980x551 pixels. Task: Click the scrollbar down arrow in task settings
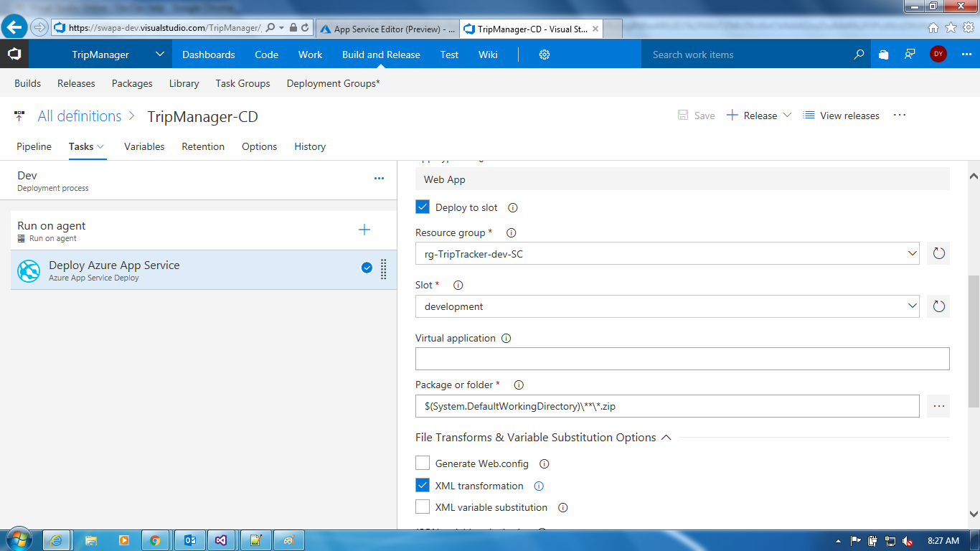[x=974, y=514]
